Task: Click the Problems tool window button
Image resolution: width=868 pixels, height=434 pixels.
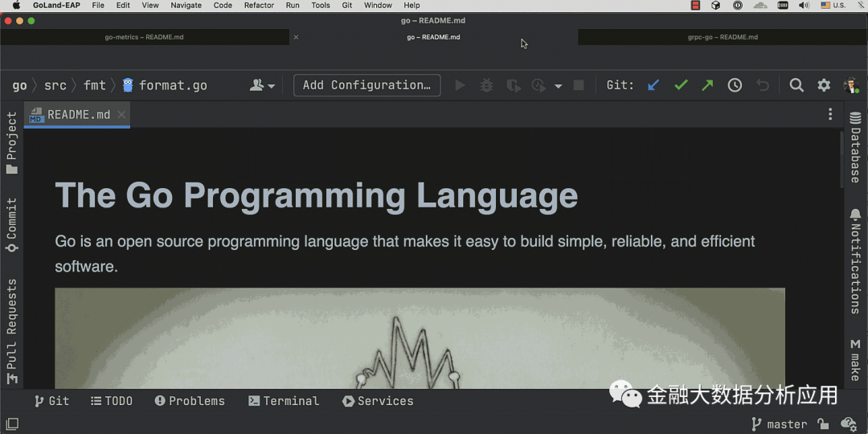Action: tap(190, 401)
